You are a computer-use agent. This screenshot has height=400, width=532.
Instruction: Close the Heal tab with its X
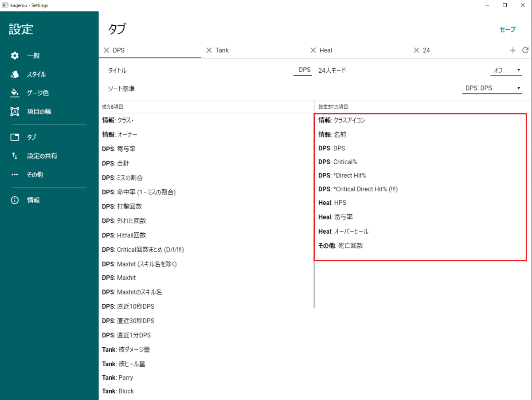click(x=313, y=50)
